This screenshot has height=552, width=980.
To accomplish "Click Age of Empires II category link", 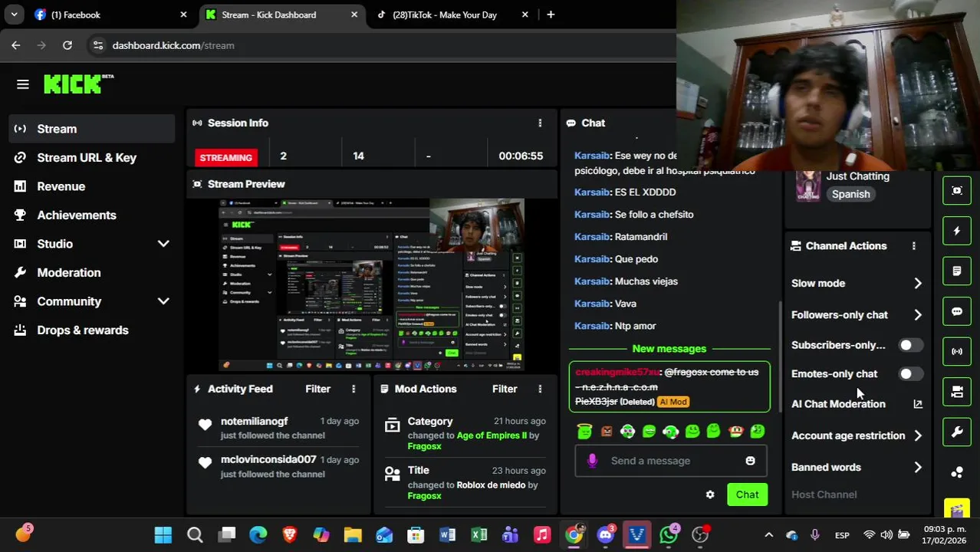I will pos(492,435).
